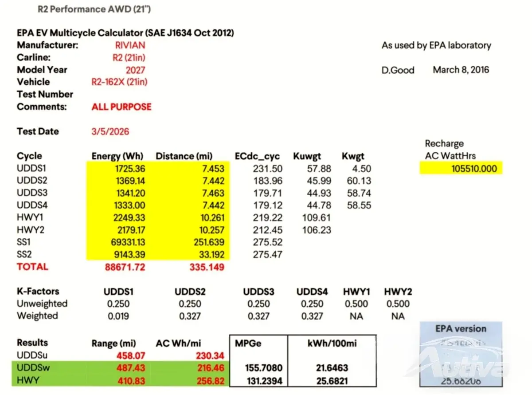
Task: Click the unweighted HWY1 K-factor 0.500
Action: click(x=356, y=304)
